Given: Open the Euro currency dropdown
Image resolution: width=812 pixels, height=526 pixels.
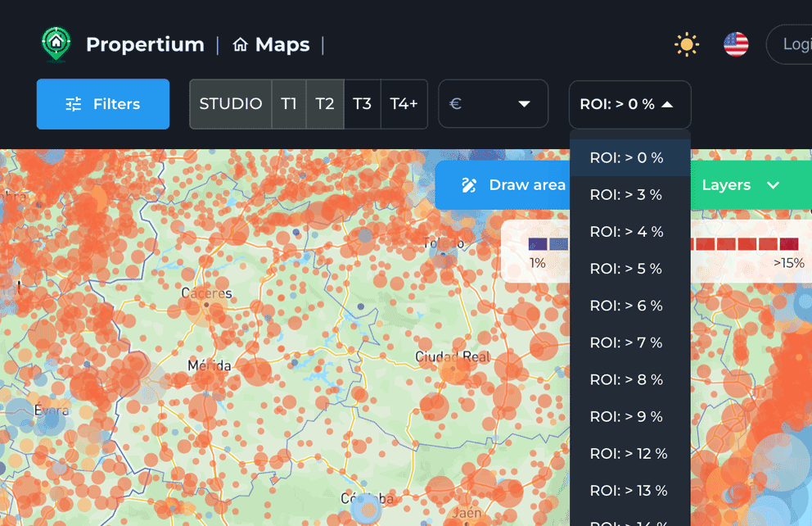Looking at the screenshot, I should tap(493, 104).
